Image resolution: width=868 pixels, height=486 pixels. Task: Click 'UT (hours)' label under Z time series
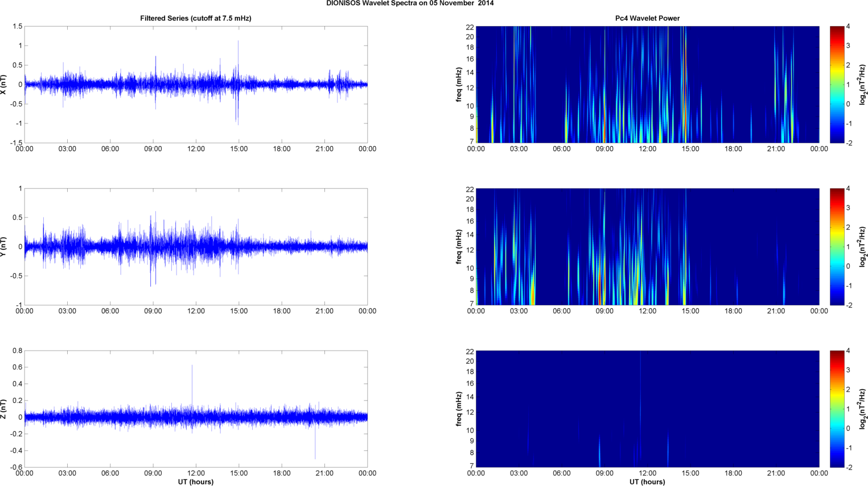tap(196, 482)
